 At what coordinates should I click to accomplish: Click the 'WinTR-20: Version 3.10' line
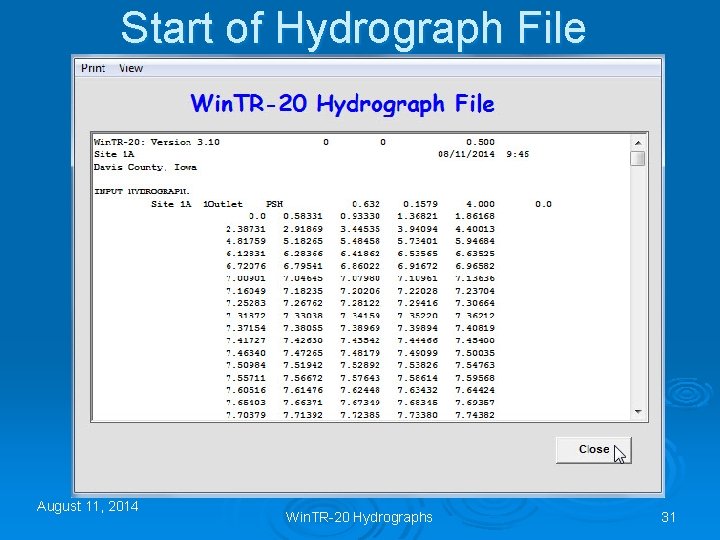pos(157,142)
